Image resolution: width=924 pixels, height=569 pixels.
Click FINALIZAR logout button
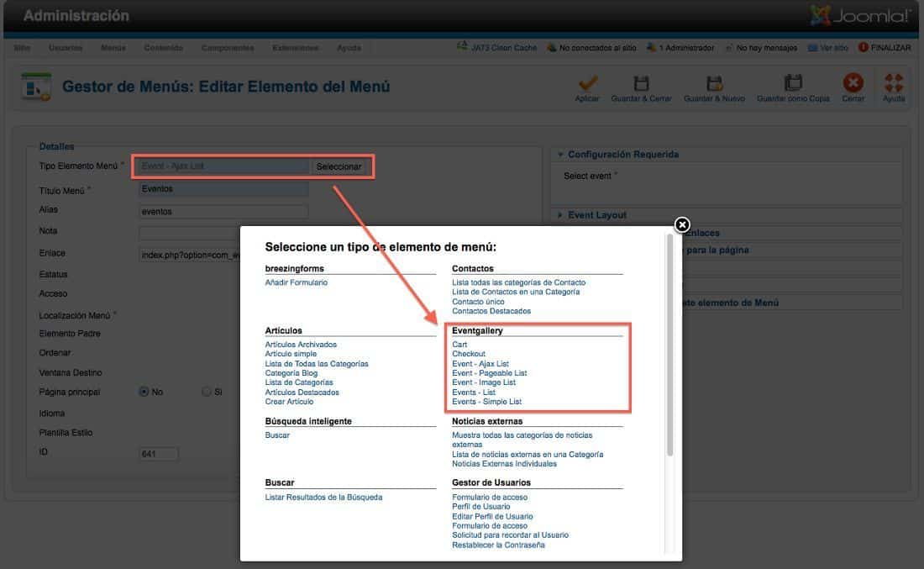click(885, 47)
